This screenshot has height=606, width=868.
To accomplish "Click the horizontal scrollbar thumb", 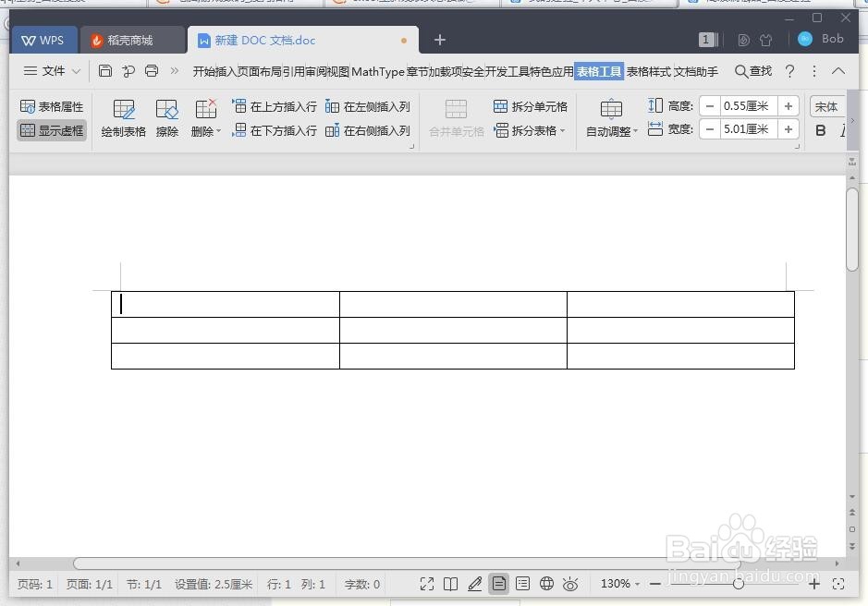I will (x=407, y=564).
